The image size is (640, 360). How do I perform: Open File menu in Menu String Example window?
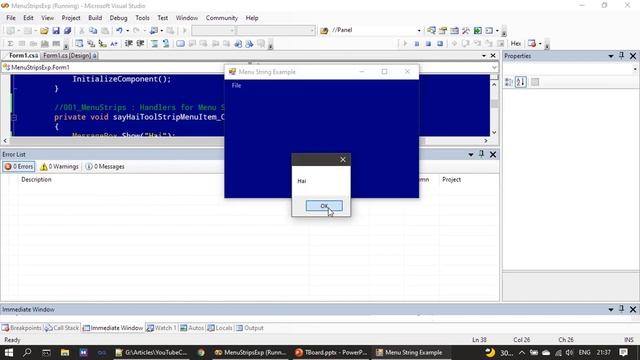click(x=236, y=85)
